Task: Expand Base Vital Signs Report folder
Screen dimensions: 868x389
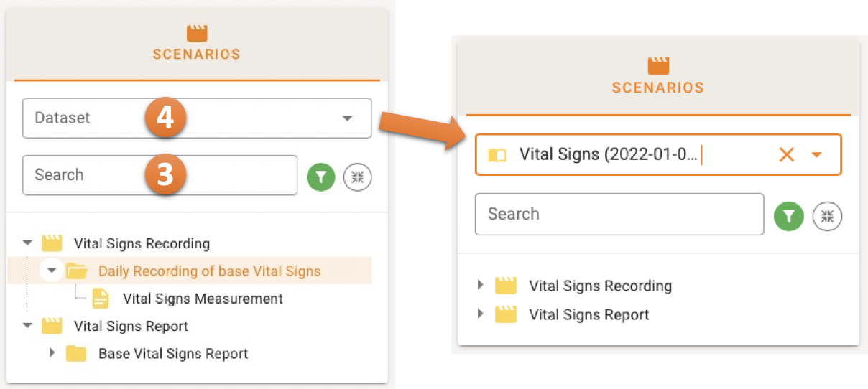Action: tap(52, 353)
